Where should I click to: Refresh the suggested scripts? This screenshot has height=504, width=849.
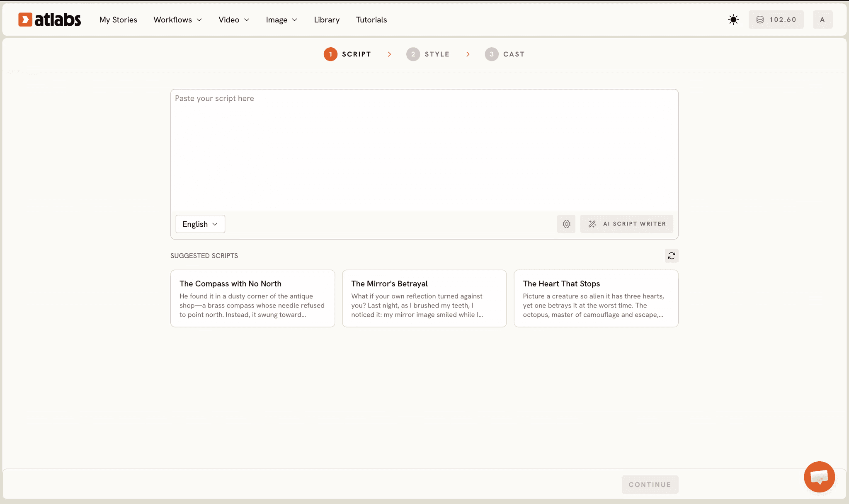coord(672,256)
